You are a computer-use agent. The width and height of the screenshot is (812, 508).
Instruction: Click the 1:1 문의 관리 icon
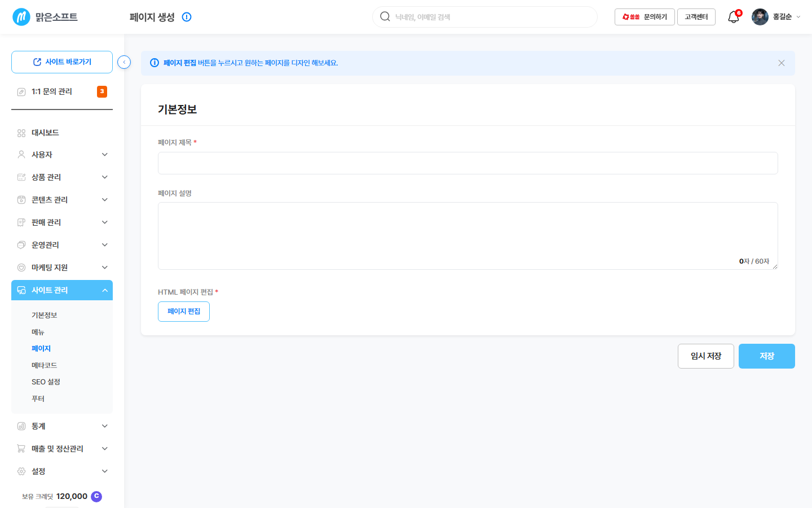pyautogui.click(x=21, y=92)
